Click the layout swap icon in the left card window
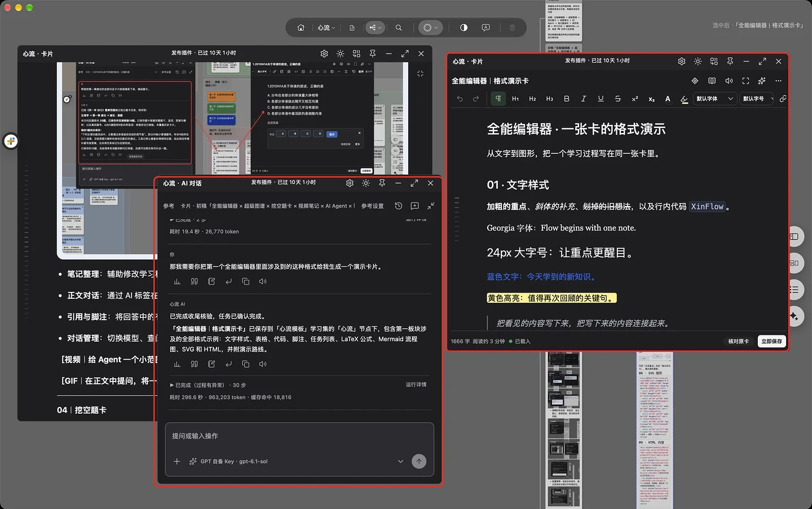The width and height of the screenshot is (812, 509). point(356,54)
